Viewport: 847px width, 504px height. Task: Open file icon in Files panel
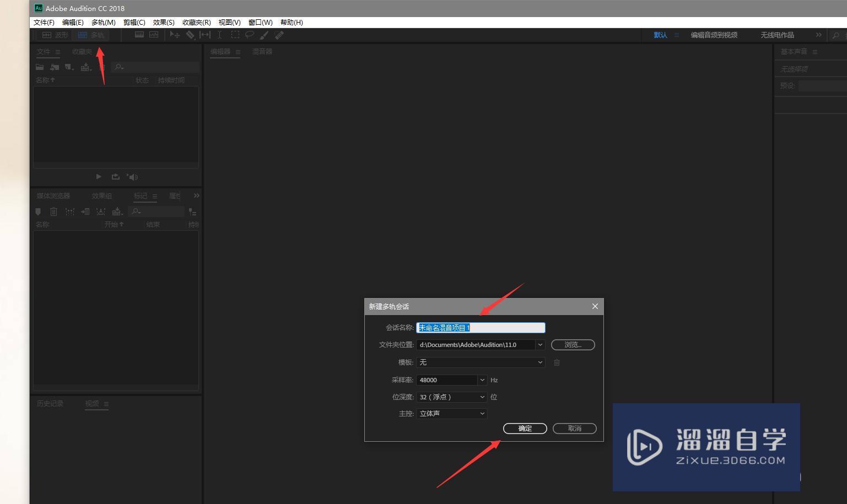[40, 67]
